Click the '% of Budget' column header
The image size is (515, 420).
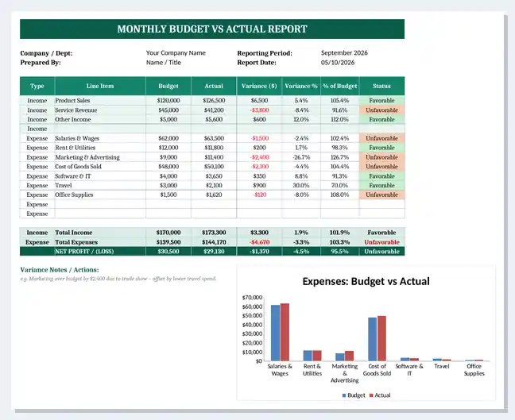339,86
